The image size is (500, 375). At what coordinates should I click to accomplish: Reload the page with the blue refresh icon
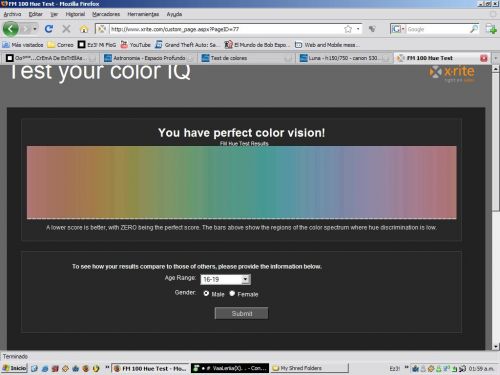pyautogui.click(x=49, y=29)
